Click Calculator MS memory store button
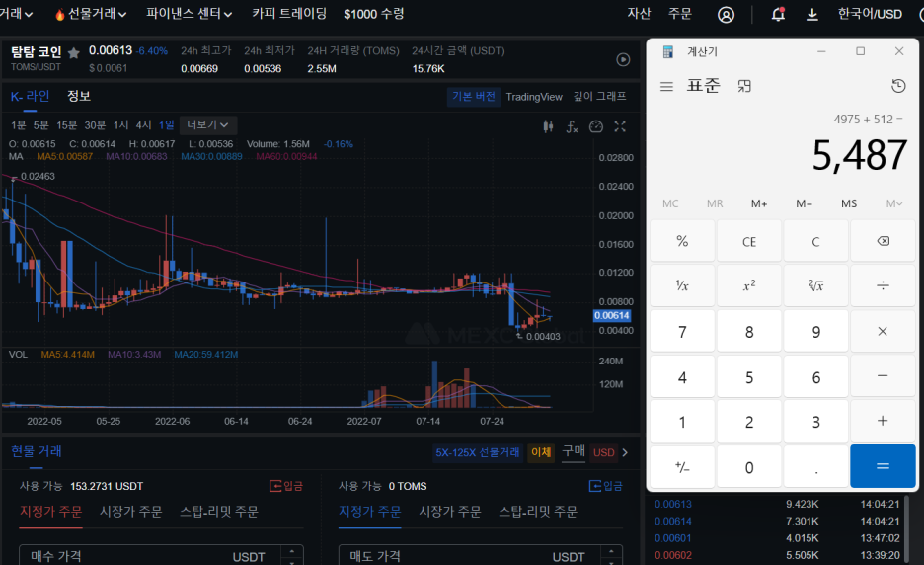The image size is (924, 565). coord(849,203)
